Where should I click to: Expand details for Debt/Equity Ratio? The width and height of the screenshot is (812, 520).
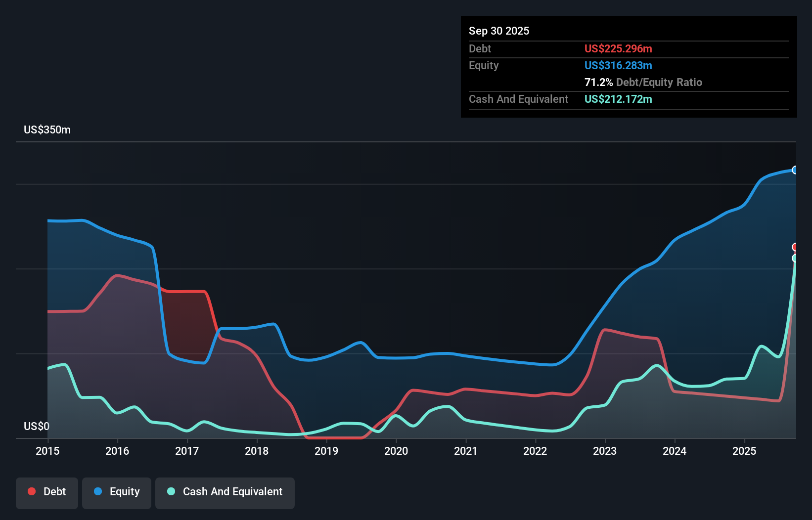pyautogui.click(x=643, y=82)
